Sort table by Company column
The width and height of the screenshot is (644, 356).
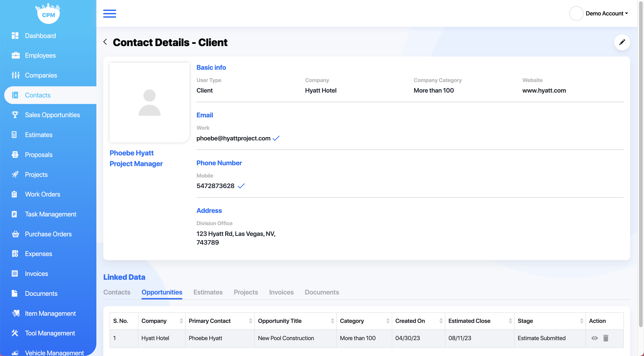pyautogui.click(x=181, y=321)
